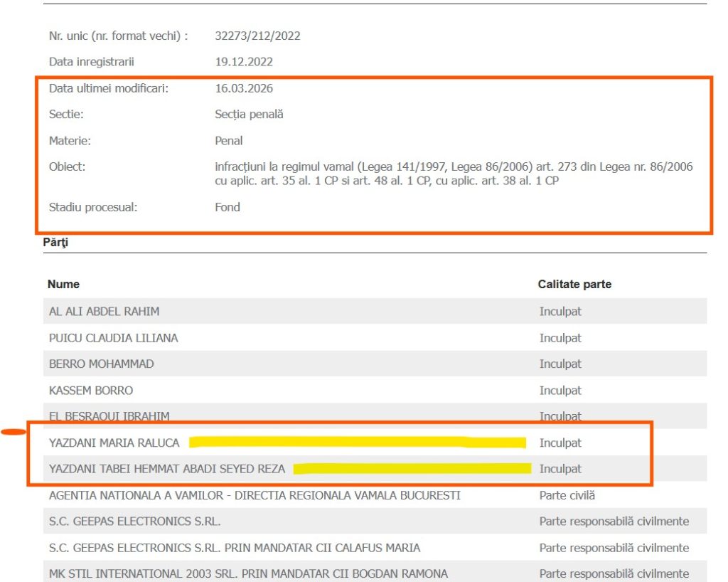This screenshot has height=582, width=728.
Task: Click the registration date 19.12.2022
Action: pyautogui.click(x=244, y=62)
